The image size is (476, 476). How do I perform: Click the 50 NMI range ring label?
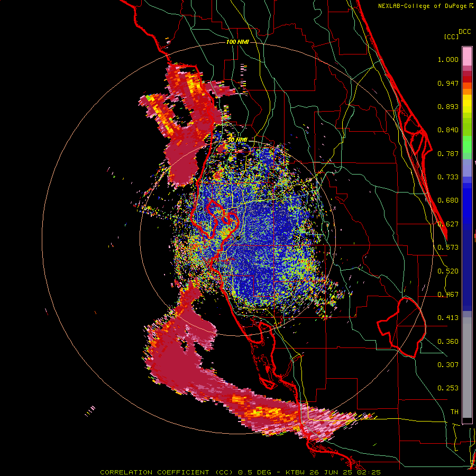click(x=237, y=140)
